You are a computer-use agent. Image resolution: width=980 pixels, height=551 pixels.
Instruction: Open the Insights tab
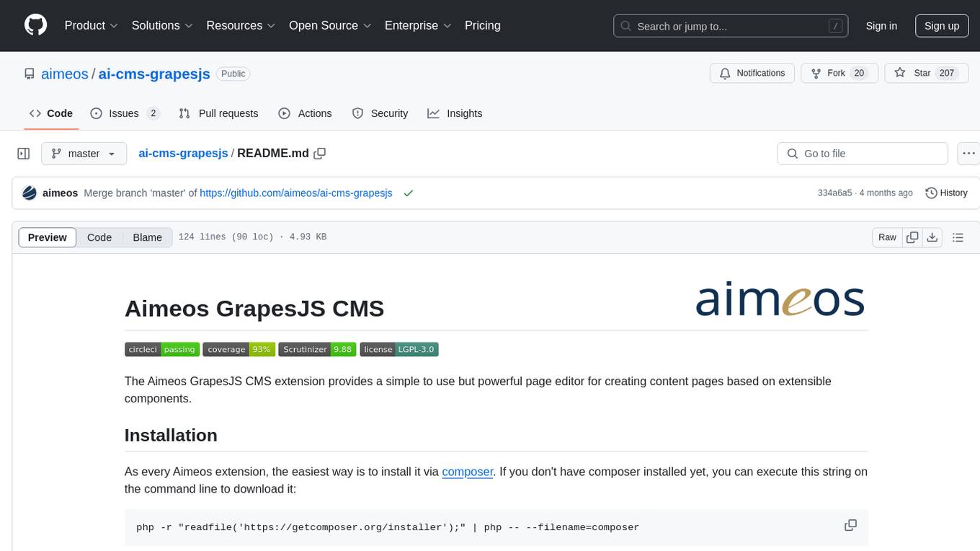pyautogui.click(x=455, y=113)
